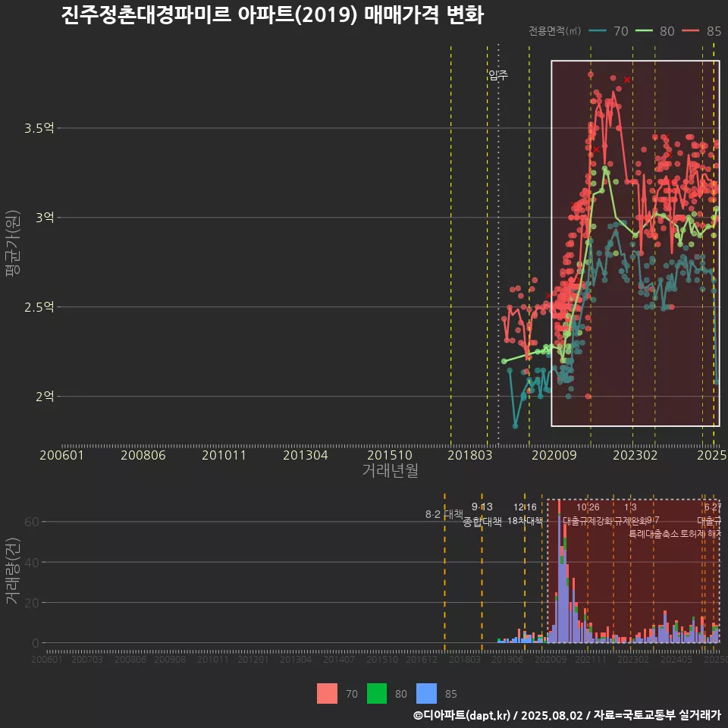Click the 18차대책 annotation text
728x728 pixels.
coord(525,520)
